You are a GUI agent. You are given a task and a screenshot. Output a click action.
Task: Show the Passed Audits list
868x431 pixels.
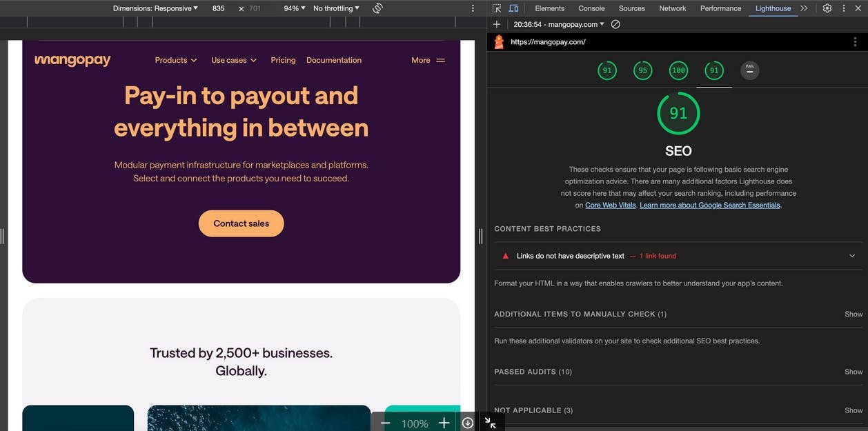854,371
